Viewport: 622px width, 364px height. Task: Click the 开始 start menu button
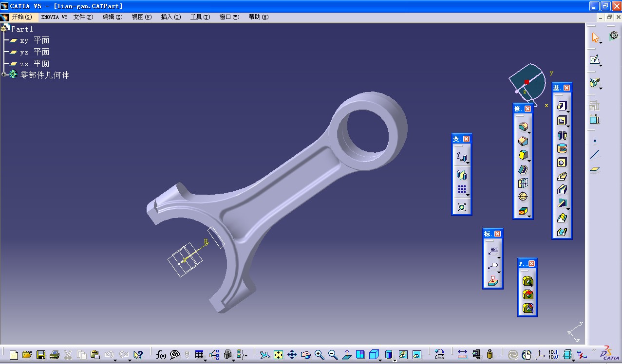click(21, 17)
